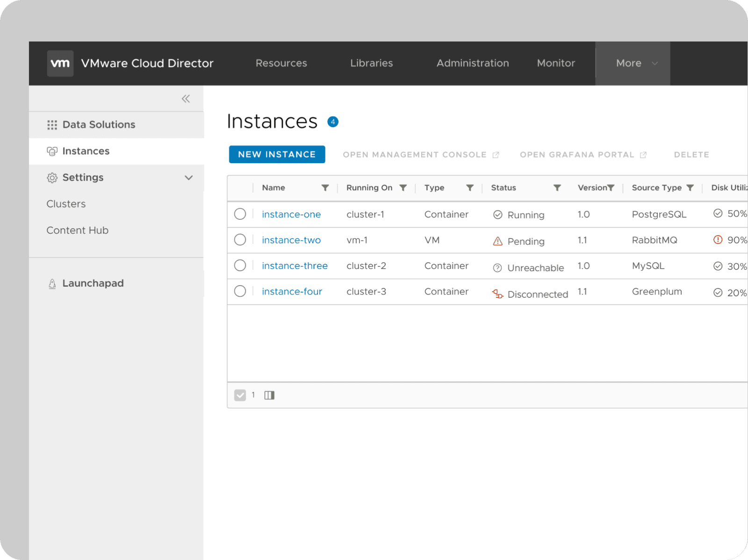This screenshot has width=748, height=560.
Task: Click the 90% disk utilization alert icon
Action: click(718, 240)
